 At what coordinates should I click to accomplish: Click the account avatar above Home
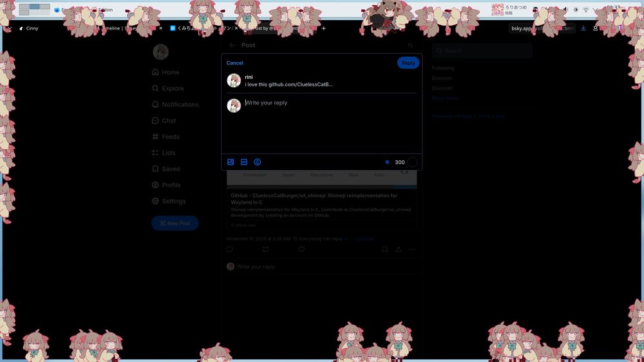[x=160, y=52]
